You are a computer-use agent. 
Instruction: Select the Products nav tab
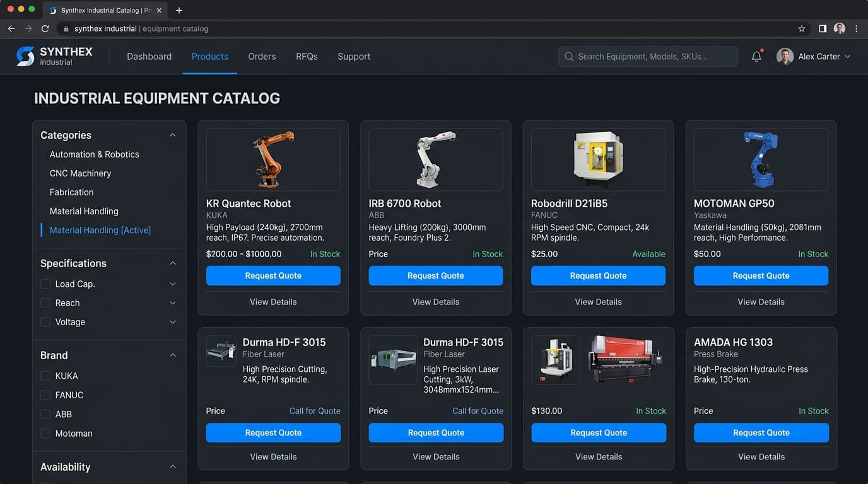[210, 57]
